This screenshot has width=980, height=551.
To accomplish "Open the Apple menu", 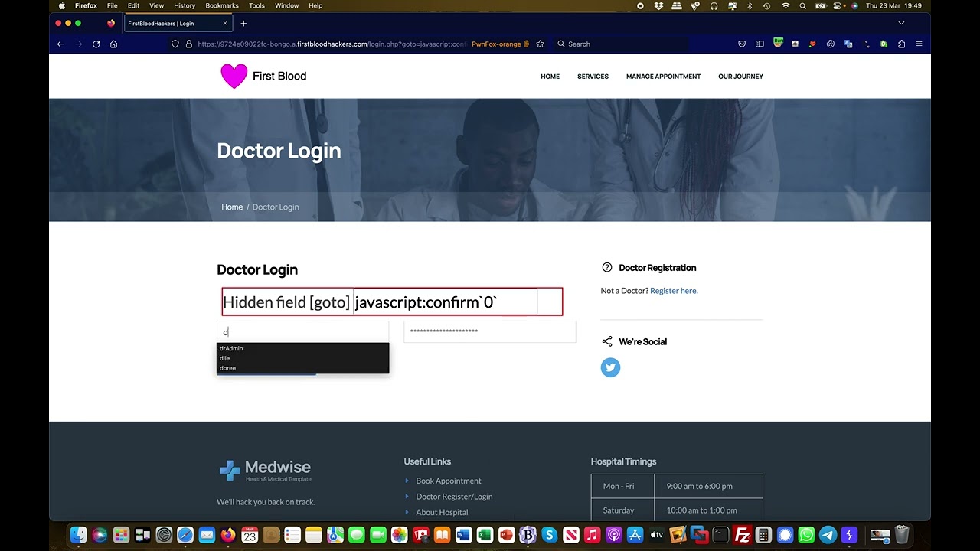I will tap(62, 5).
